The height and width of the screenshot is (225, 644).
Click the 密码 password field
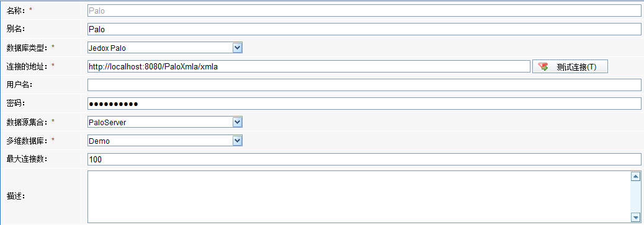point(364,104)
